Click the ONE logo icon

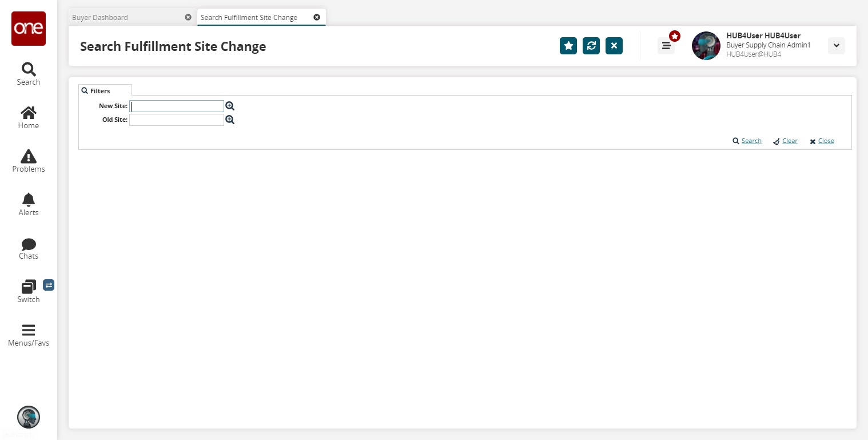(29, 29)
